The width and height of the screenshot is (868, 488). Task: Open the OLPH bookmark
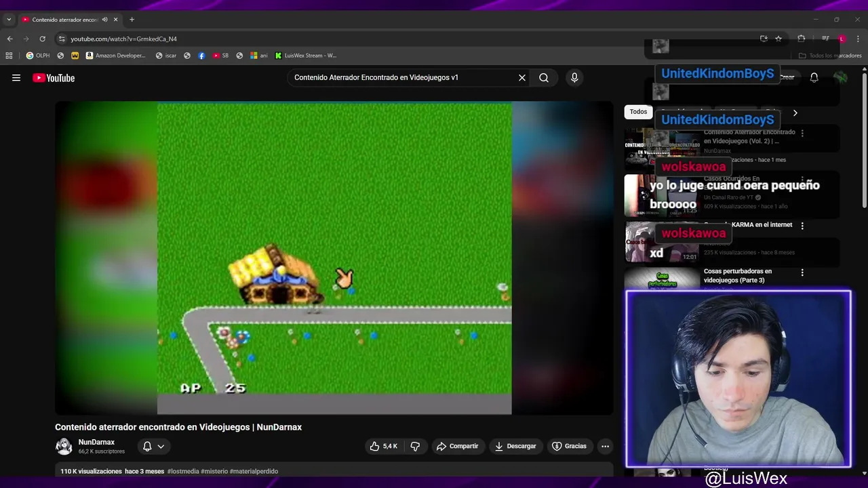[x=37, y=56]
